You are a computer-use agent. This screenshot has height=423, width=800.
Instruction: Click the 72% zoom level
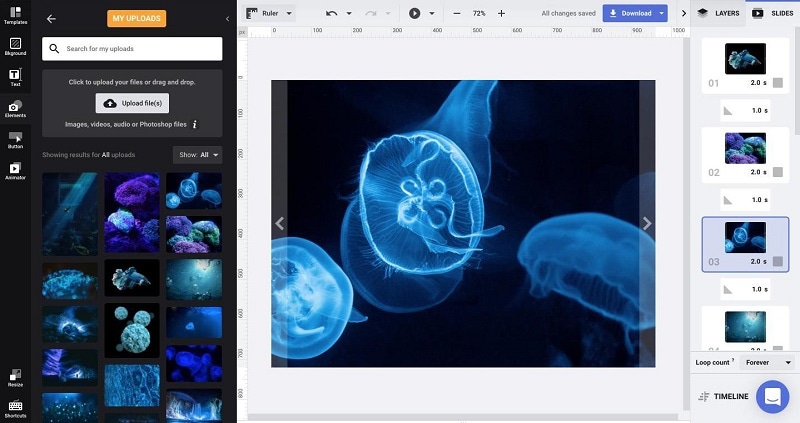point(479,13)
